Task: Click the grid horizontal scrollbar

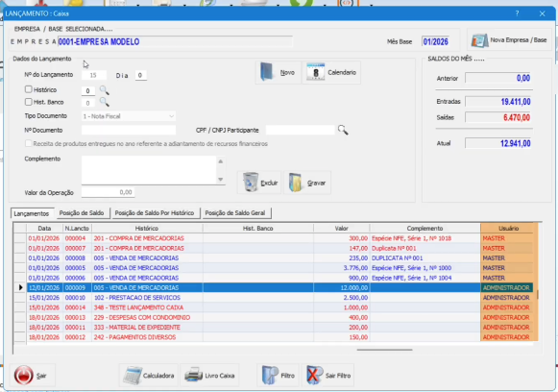Action: 384,350
